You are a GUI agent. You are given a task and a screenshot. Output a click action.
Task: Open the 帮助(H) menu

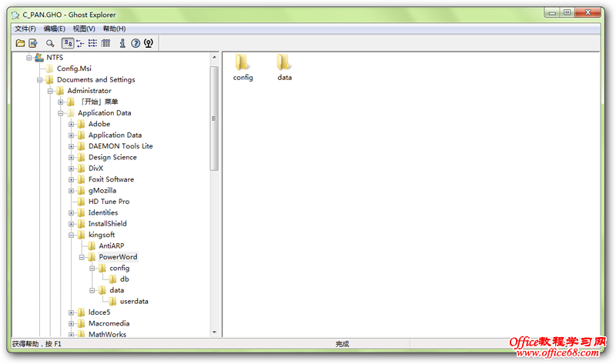coord(114,28)
